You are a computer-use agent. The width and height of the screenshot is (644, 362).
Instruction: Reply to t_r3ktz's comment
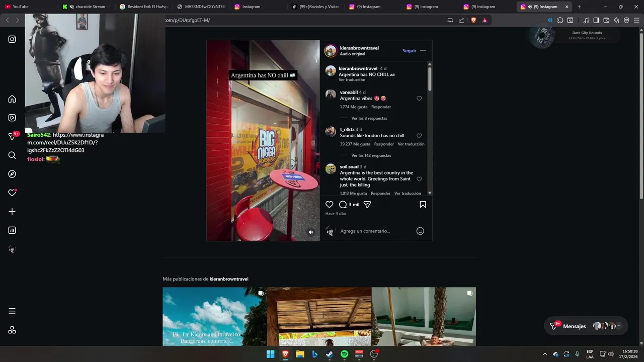[x=384, y=144]
